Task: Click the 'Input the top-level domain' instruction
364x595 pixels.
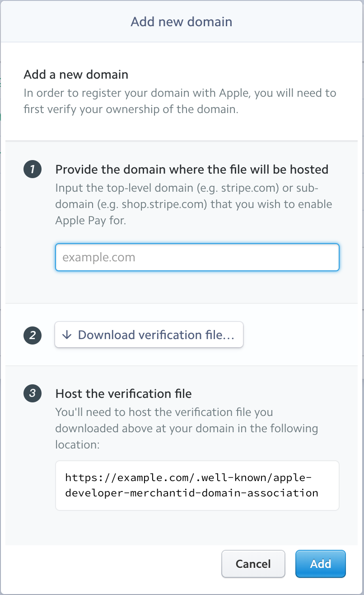Action: click(194, 204)
